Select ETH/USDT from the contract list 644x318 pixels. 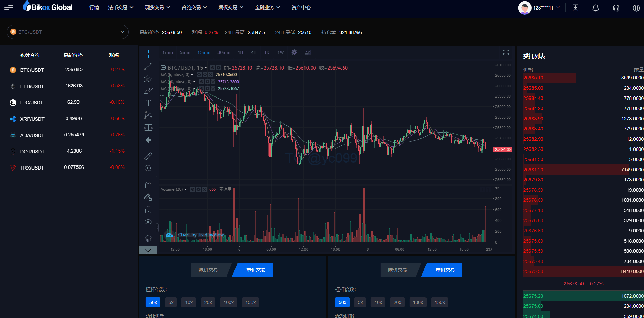click(x=32, y=86)
